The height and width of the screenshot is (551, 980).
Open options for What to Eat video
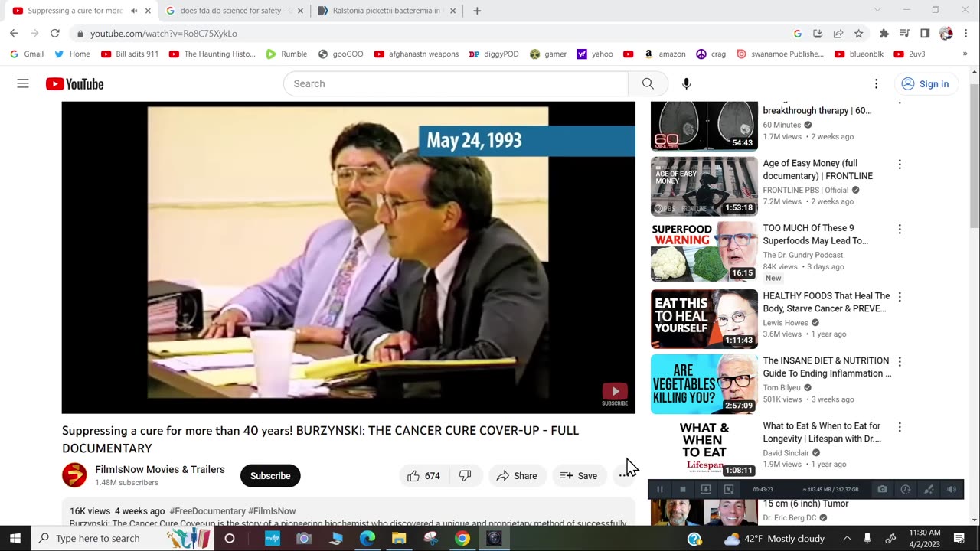[900, 427]
